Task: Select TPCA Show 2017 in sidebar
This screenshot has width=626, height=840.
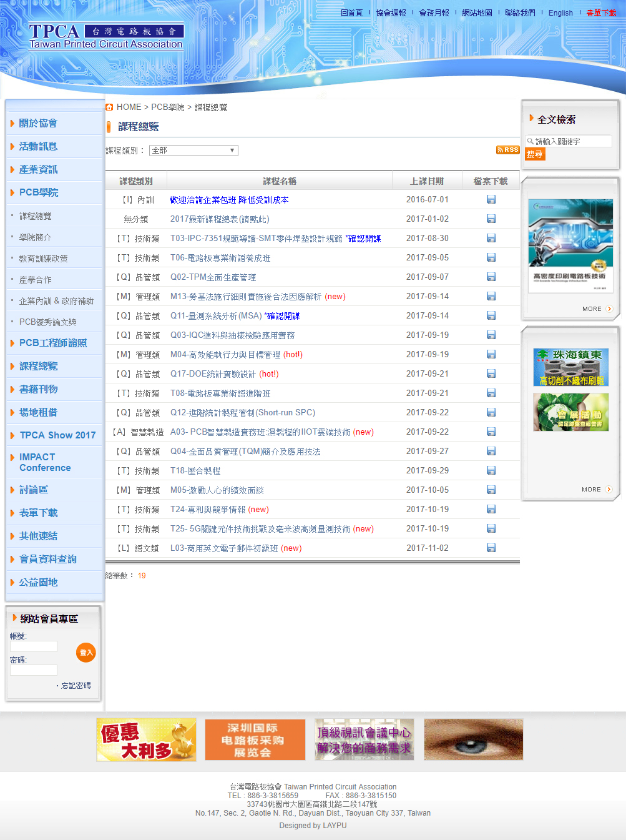Action: click(57, 435)
